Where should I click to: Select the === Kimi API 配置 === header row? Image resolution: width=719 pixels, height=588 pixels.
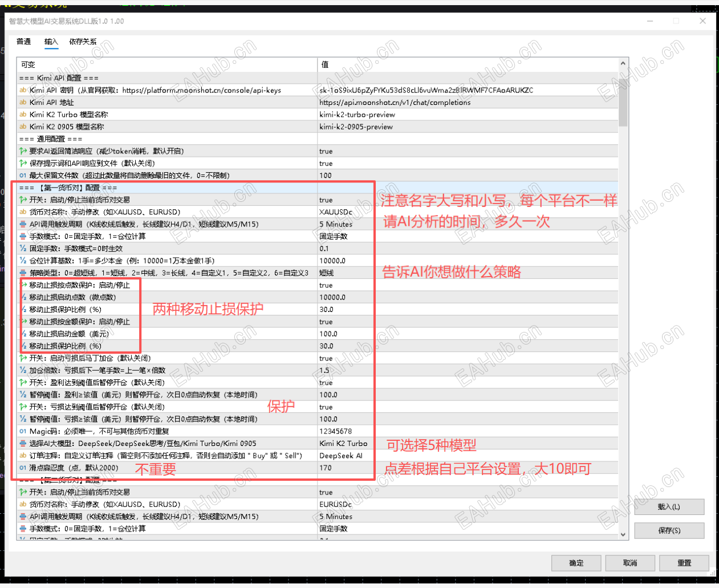pos(318,78)
